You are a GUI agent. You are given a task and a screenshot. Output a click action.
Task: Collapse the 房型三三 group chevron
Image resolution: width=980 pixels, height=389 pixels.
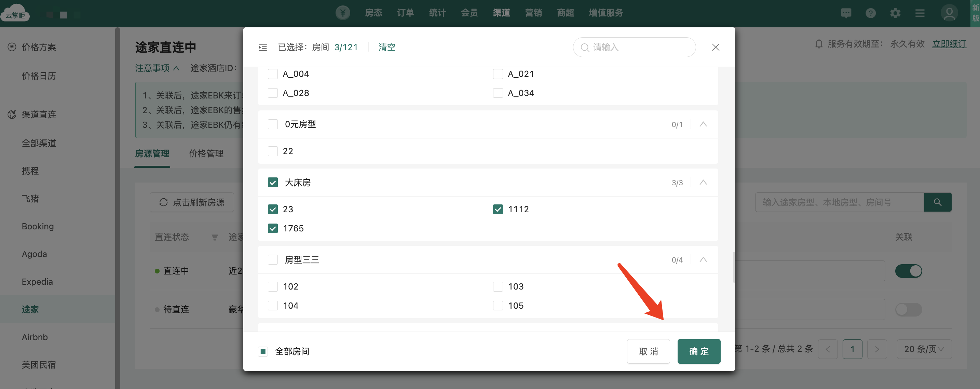coord(703,259)
